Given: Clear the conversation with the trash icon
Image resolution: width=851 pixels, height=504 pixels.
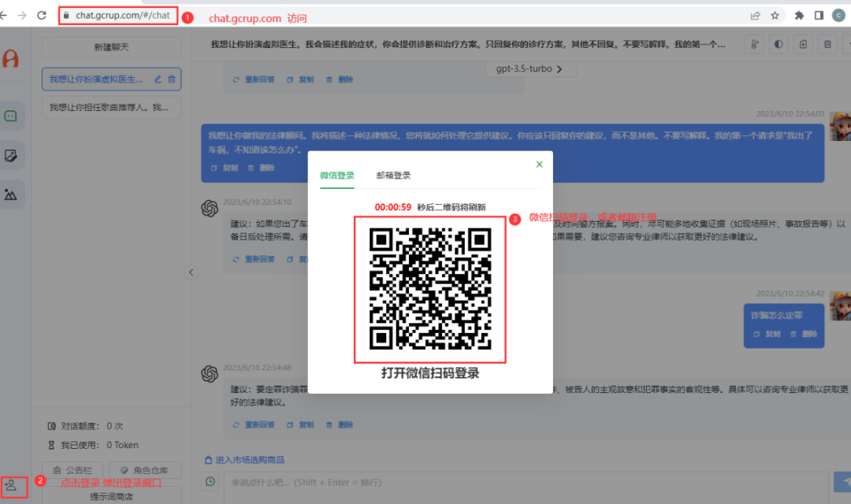Looking at the screenshot, I should click(x=827, y=45).
